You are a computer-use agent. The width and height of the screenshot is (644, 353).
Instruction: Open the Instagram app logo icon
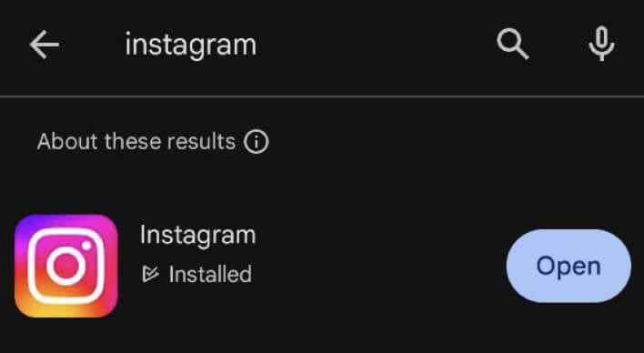pyautogui.click(x=66, y=266)
